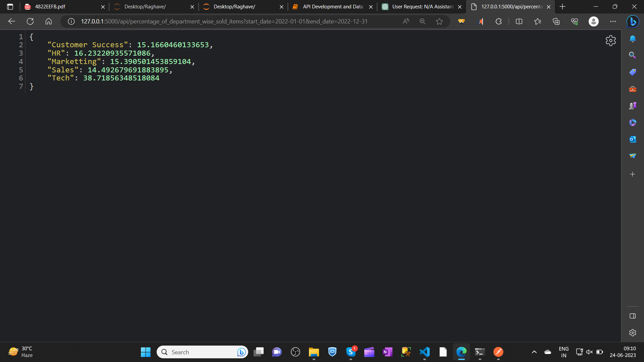
Task: Open the tab actions menu button
Action: click(x=10, y=7)
